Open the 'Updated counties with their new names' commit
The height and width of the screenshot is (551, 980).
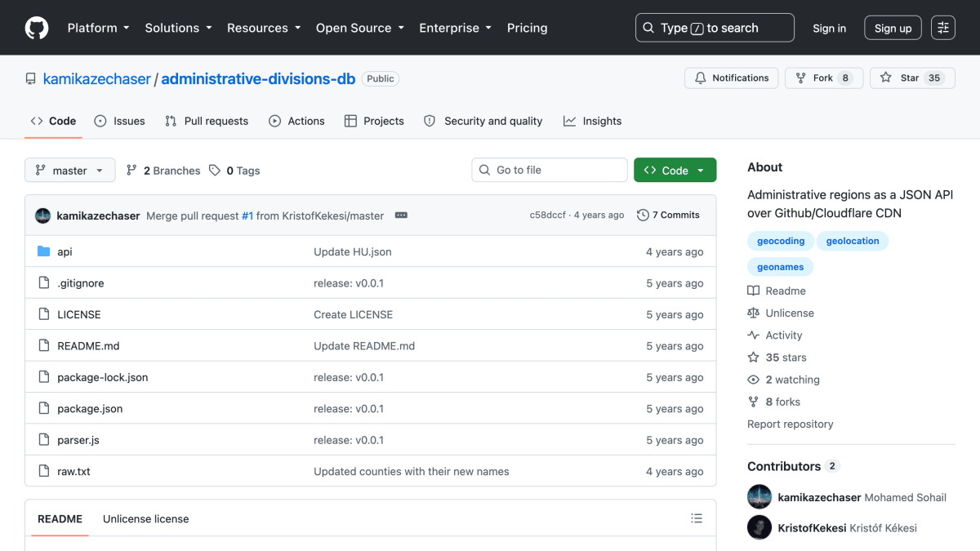[412, 471]
